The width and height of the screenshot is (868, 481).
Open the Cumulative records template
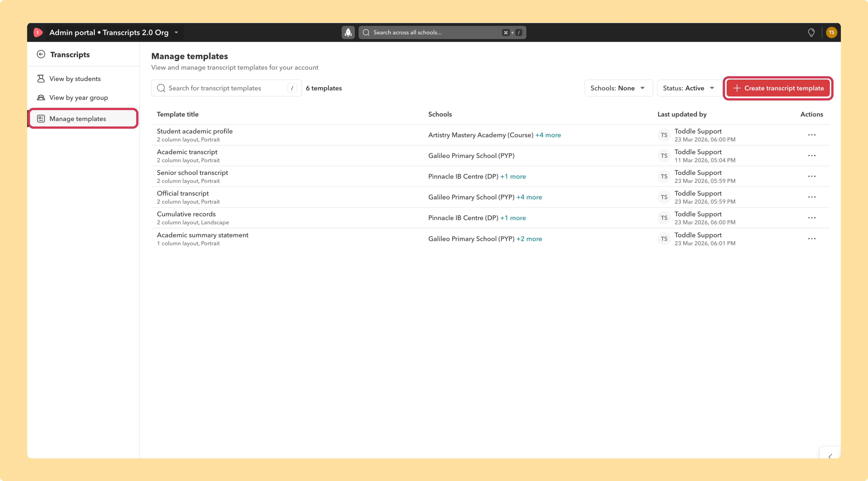186,214
